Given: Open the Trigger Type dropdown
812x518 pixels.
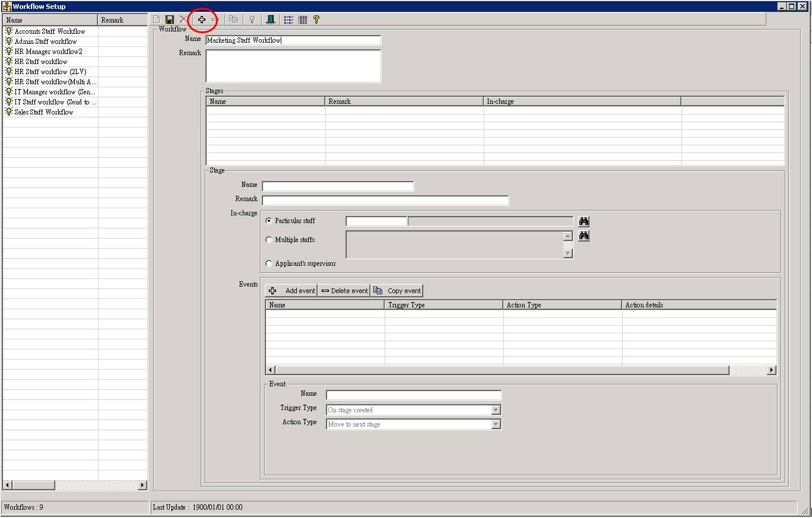Looking at the screenshot, I should (496, 410).
